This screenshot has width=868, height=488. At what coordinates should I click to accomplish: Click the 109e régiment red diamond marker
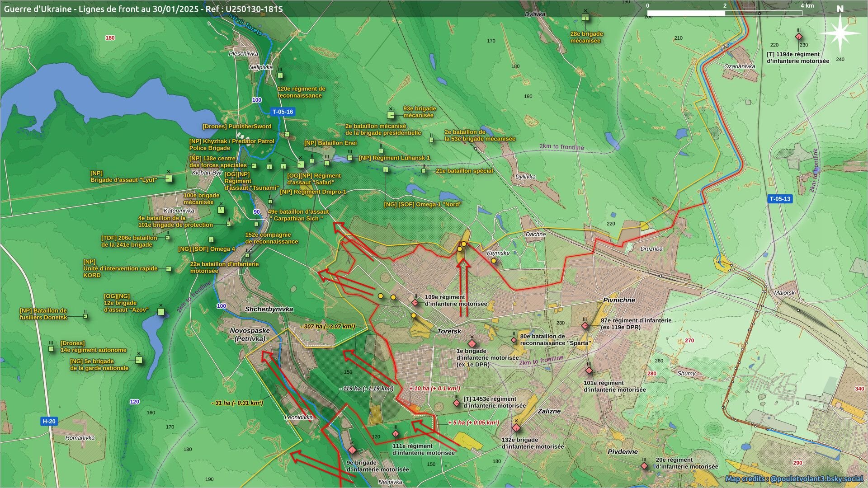coord(415,302)
